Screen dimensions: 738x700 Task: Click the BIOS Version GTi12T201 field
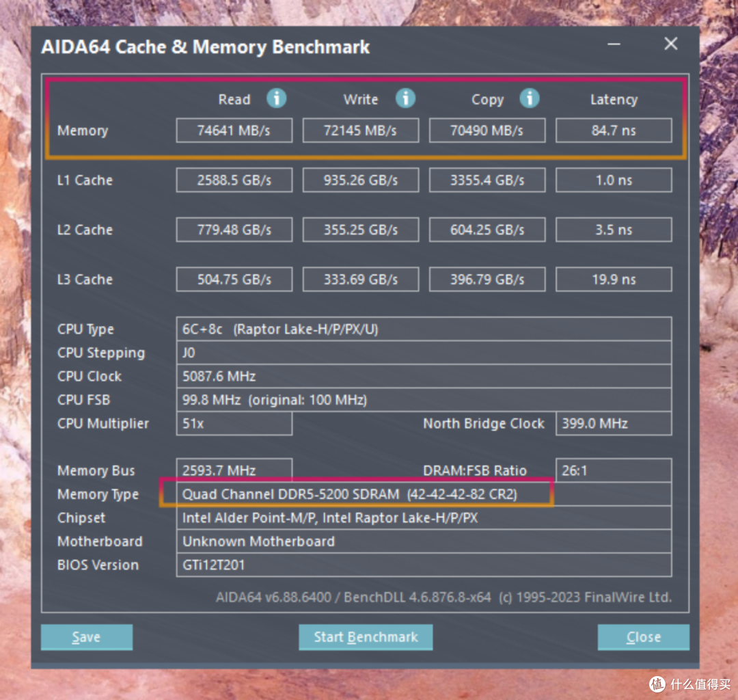(x=424, y=565)
